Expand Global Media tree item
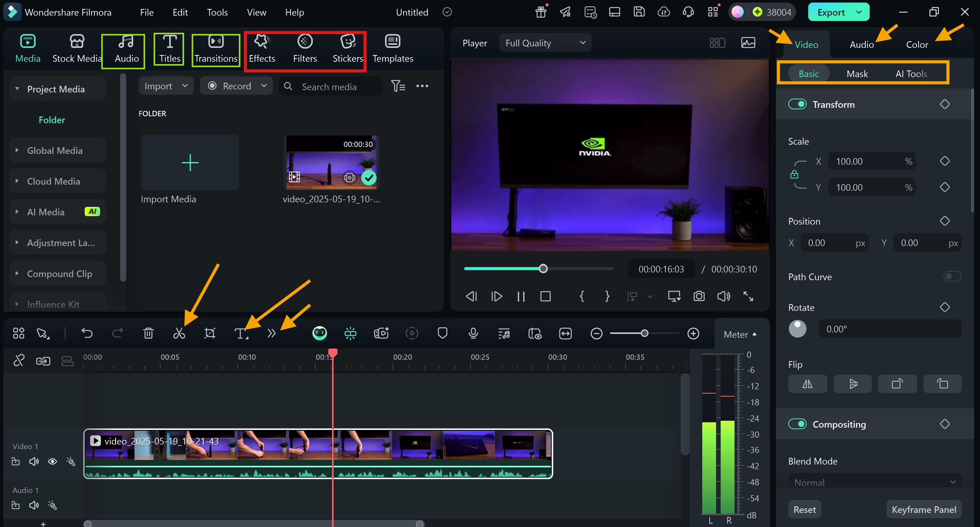The width and height of the screenshot is (980, 527). click(x=17, y=150)
